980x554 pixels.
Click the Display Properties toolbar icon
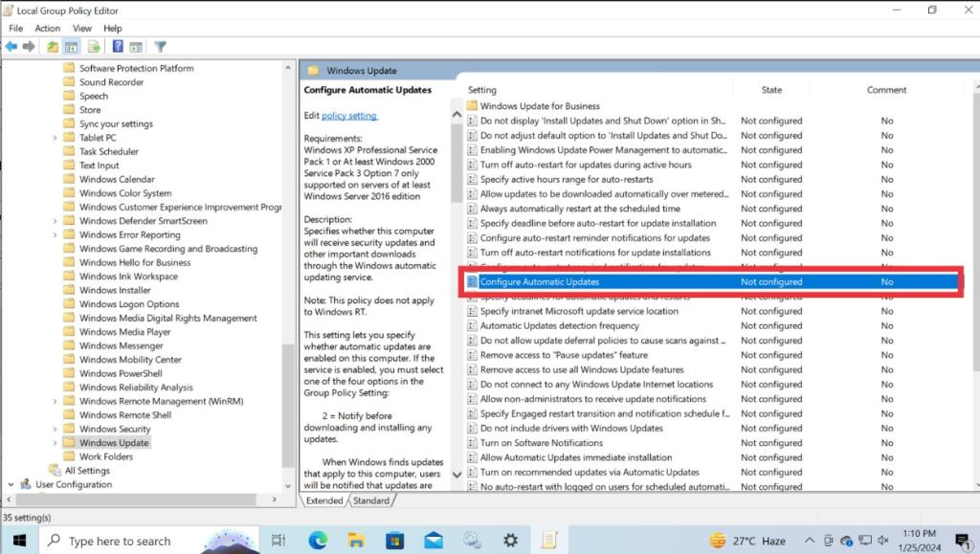[x=138, y=46]
